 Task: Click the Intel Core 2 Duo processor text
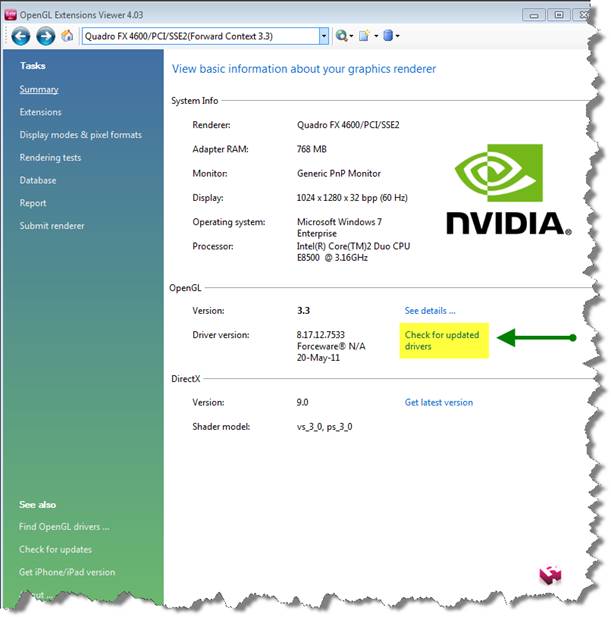tap(353, 252)
